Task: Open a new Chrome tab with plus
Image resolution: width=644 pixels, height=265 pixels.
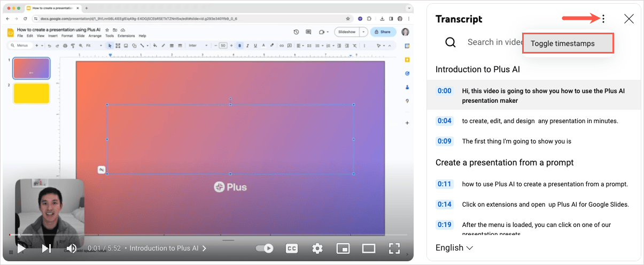Action: 87,8
